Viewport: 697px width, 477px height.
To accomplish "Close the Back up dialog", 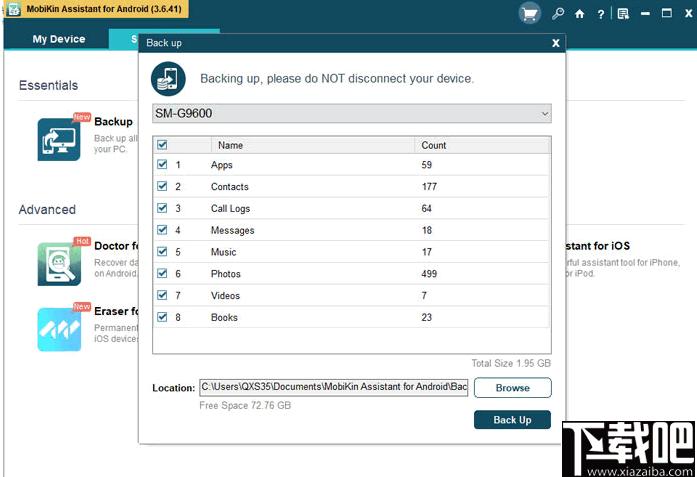I will coord(555,43).
